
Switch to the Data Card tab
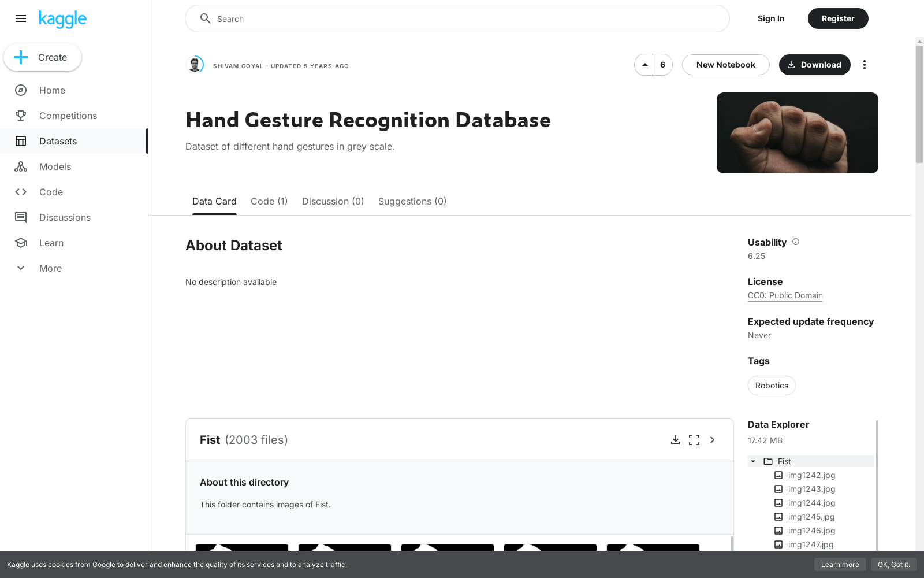pos(214,202)
